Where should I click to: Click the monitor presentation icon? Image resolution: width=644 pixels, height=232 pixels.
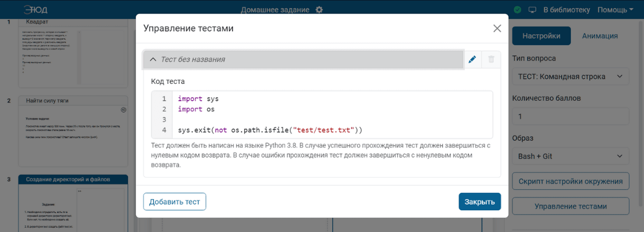pyautogui.click(x=532, y=10)
